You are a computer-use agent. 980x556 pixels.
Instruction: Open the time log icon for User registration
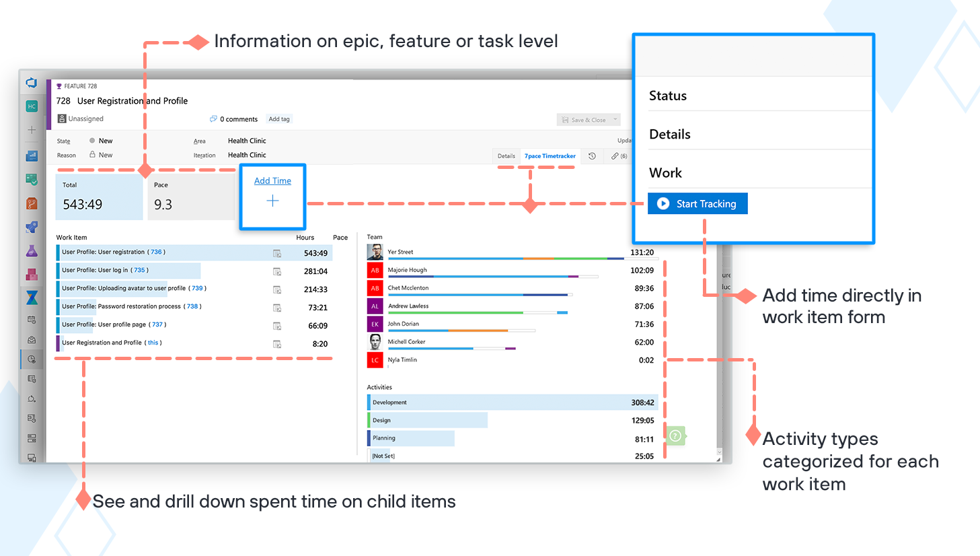pyautogui.click(x=276, y=252)
